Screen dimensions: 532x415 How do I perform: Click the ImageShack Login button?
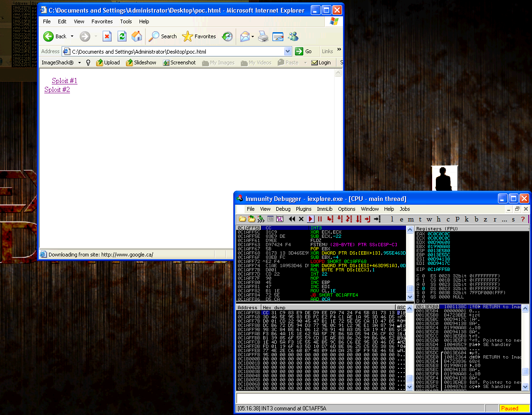click(321, 63)
